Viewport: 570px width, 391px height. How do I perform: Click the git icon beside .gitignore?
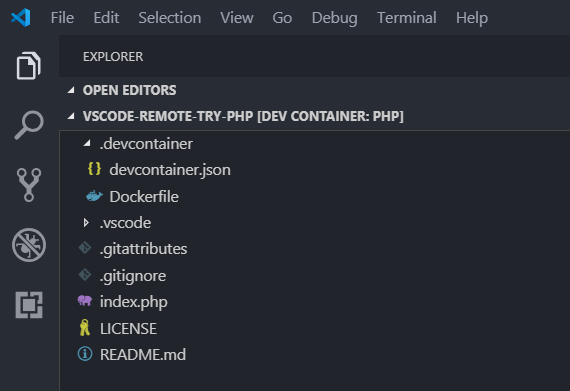(x=85, y=275)
